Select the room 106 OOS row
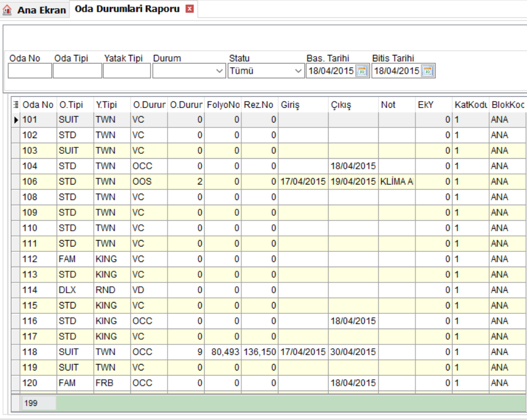This screenshot has width=527, height=420. coord(269,182)
